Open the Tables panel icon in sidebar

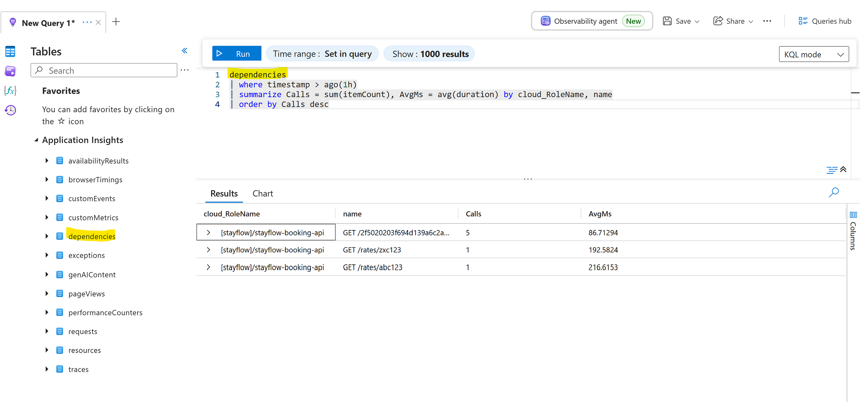(10, 51)
